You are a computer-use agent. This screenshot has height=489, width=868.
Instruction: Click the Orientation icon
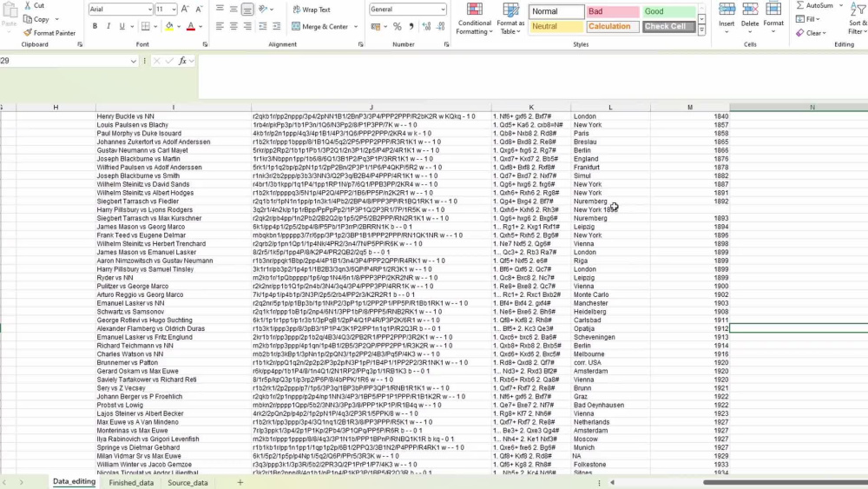click(264, 10)
